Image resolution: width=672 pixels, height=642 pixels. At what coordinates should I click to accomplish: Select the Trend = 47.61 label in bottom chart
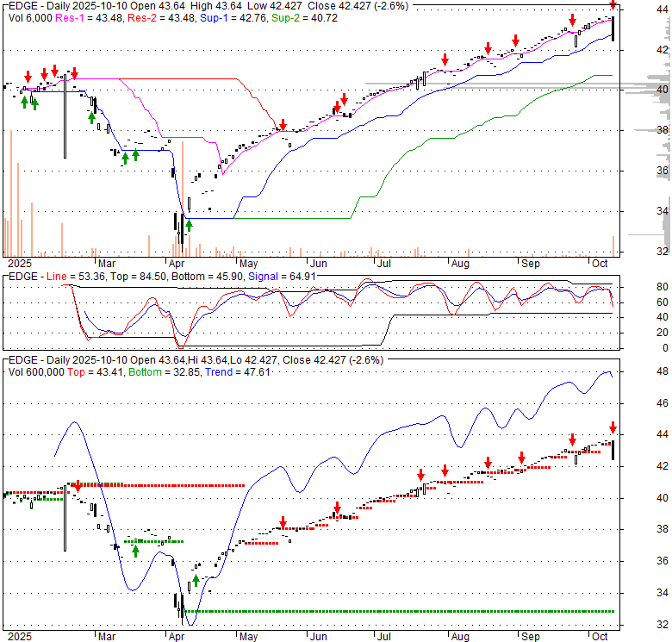pyautogui.click(x=238, y=372)
